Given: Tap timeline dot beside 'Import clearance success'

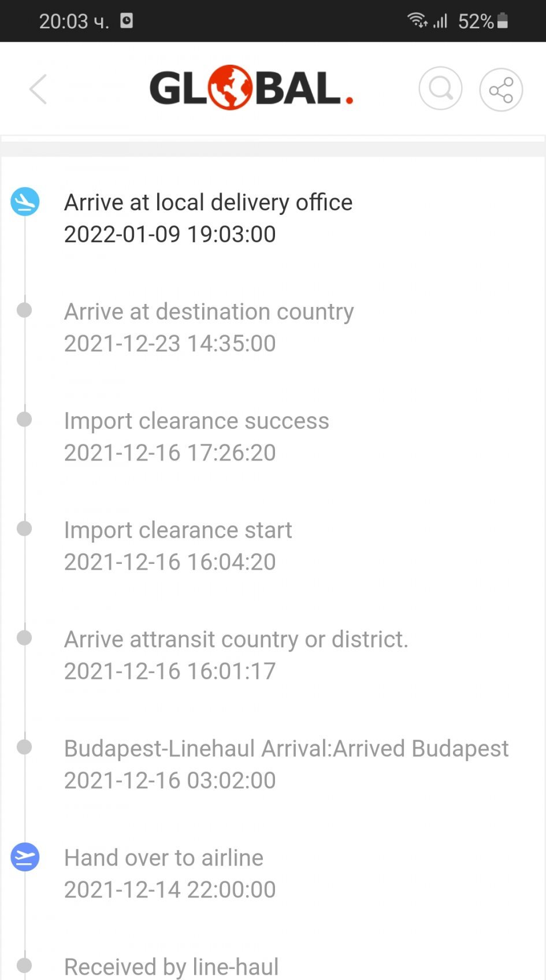Looking at the screenshot, I should point(24,420).
